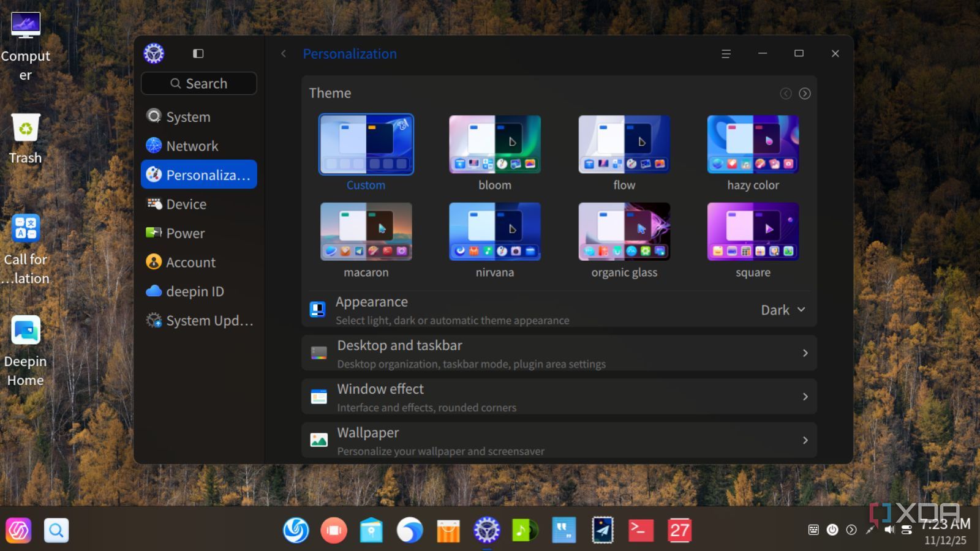Expand the Appearance Dark dropdown

(x=783, y=310)
